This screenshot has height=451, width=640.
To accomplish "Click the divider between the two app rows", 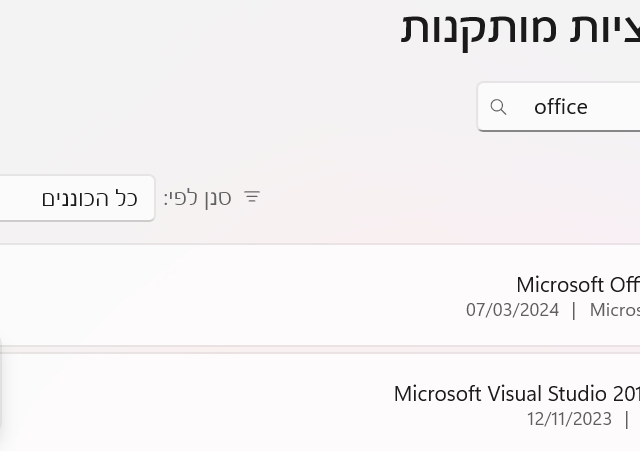I will pyautogui.click(x=320, y=349).
